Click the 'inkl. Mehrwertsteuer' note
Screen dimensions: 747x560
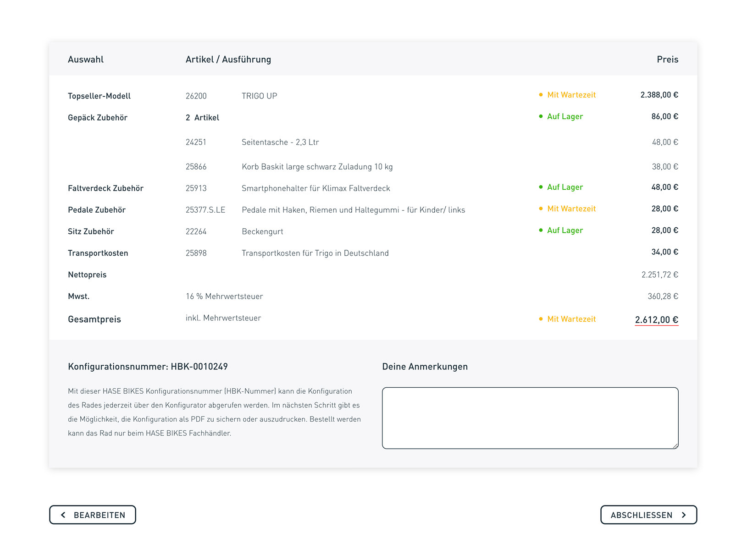coord(223,318)
